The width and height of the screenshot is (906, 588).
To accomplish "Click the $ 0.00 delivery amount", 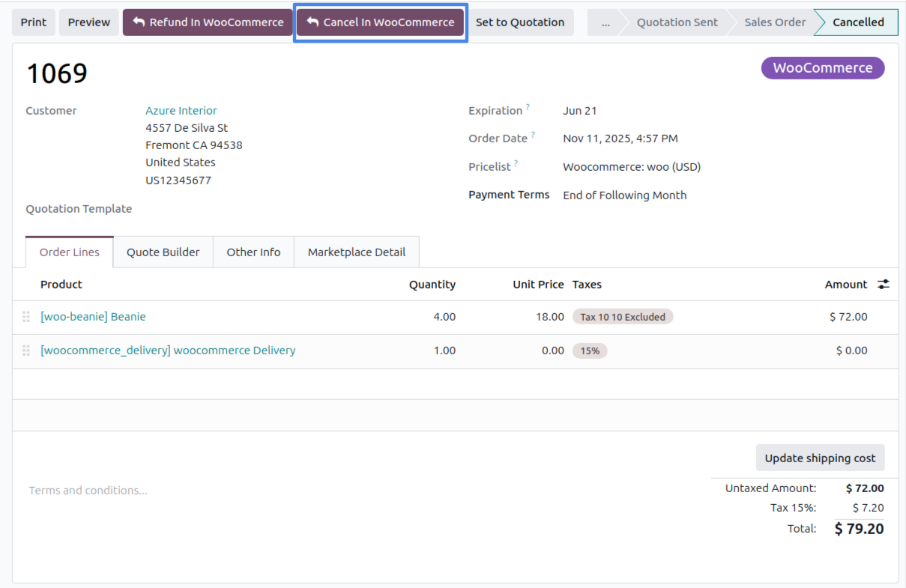I will pyautogui.click(x=851, y=351).
